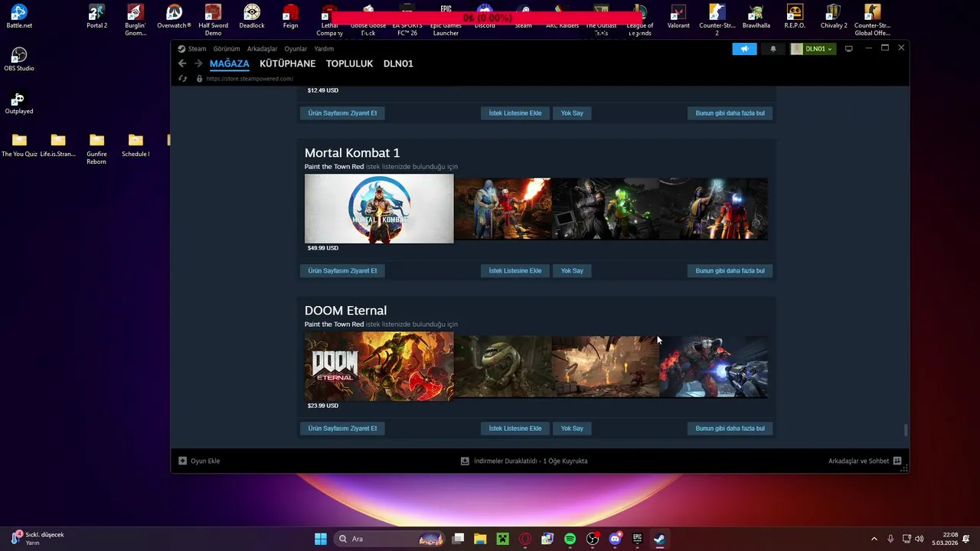This screenshot has width=980, height=551.
Task: Click Steam store page scrollbar thumb
Action: (906, 431)
